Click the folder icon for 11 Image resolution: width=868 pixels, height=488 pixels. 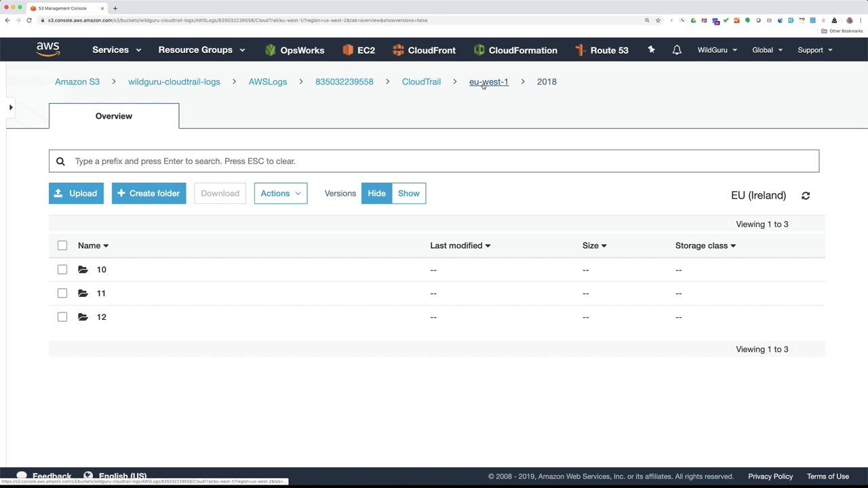(83, 293)
